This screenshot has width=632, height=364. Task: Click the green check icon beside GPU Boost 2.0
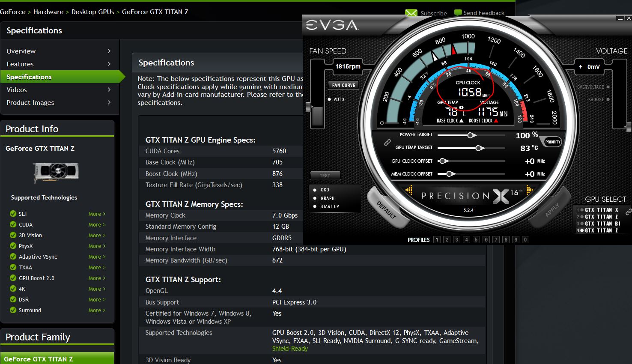tap(13, 278)
